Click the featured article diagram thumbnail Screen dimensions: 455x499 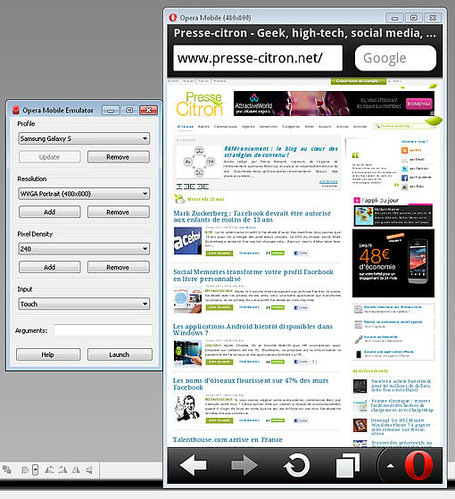(x=199, y=162)
